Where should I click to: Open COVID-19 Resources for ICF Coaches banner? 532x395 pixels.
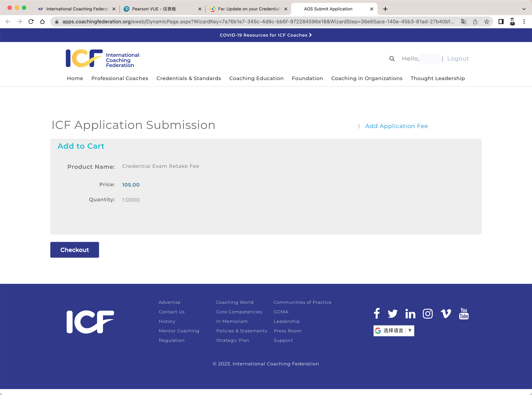point(266,35)
